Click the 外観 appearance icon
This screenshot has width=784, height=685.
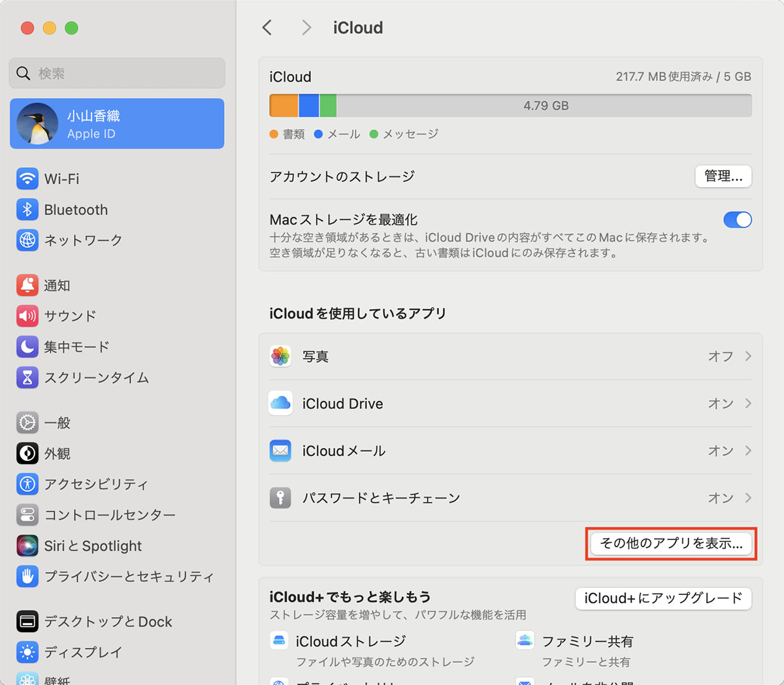27,453
